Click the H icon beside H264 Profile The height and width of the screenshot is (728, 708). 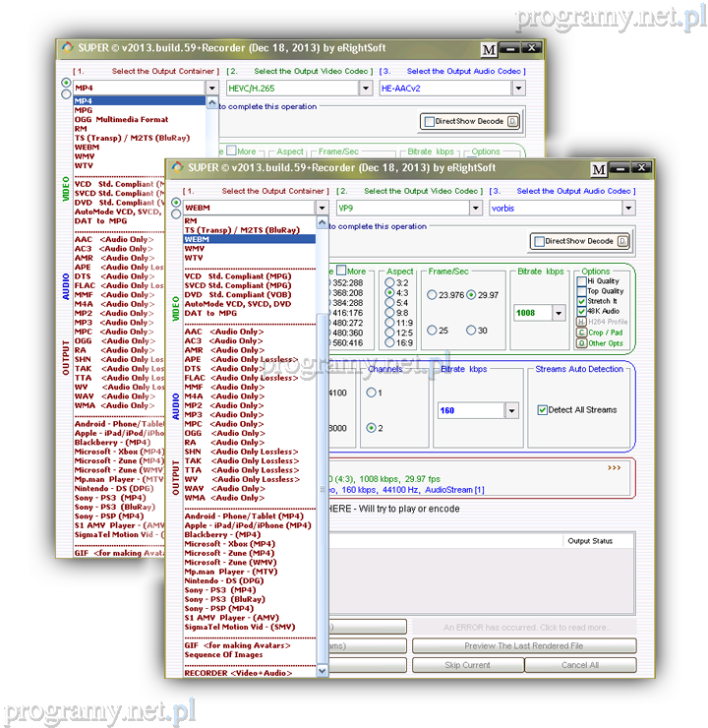click(581, 321)
